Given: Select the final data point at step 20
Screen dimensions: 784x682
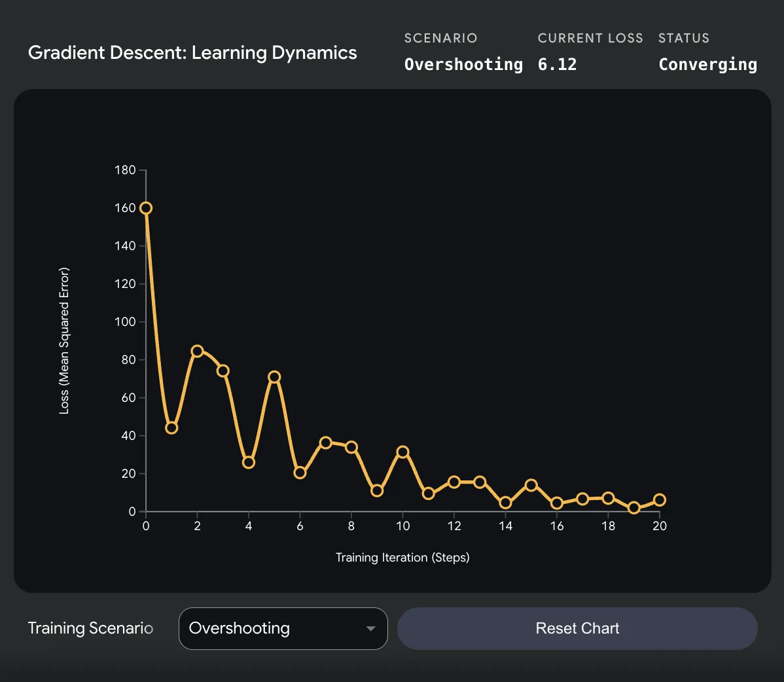Looking at the screenshot, I should [x=660, y=500].
